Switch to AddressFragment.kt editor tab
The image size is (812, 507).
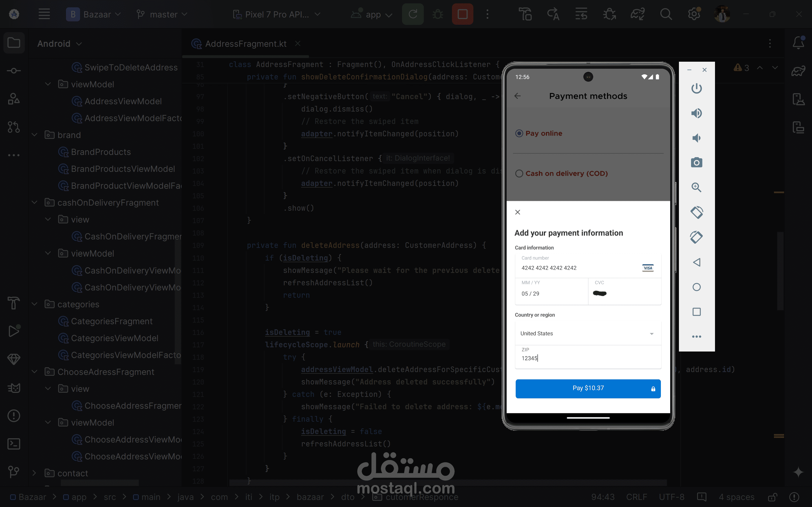245,44
